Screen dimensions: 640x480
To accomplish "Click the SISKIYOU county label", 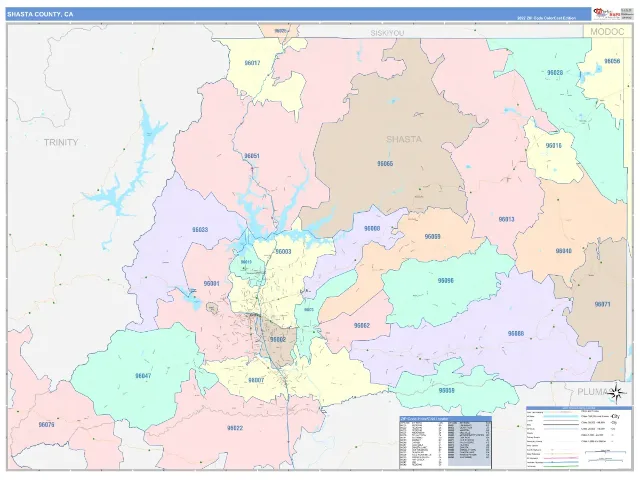I will coord(387,33).
